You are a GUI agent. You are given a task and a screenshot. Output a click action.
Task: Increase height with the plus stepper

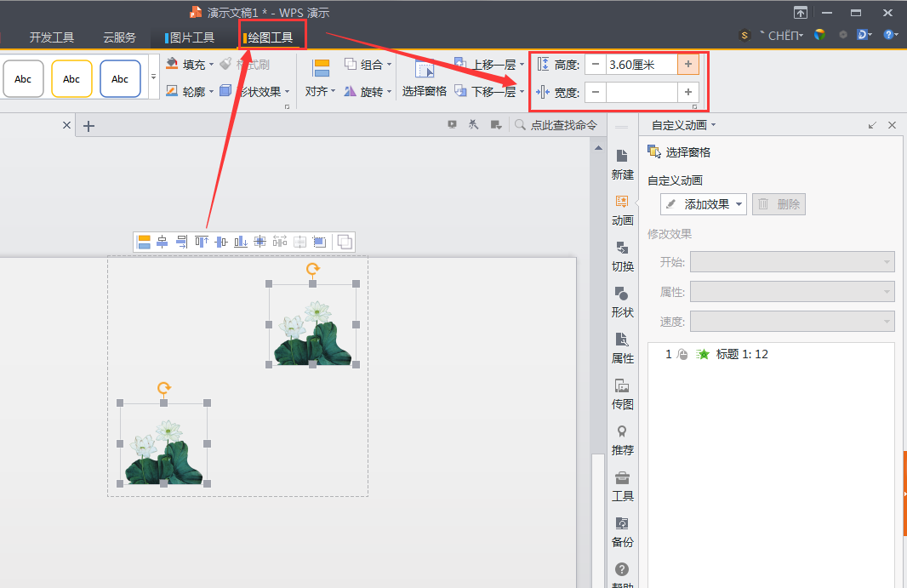click(x=688, y=65)
